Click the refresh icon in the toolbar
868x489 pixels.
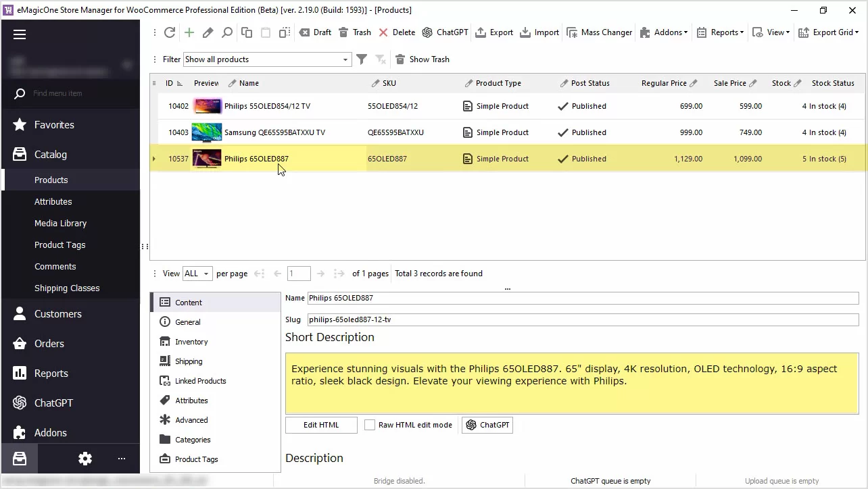coord(170,32)
